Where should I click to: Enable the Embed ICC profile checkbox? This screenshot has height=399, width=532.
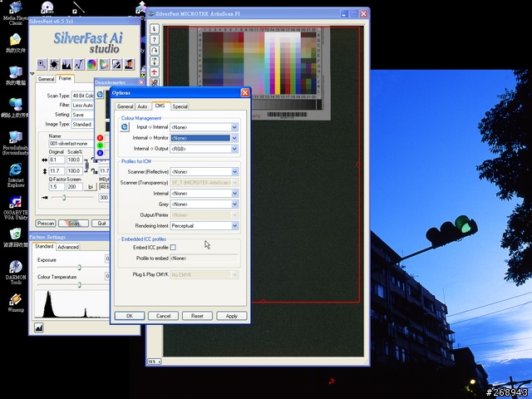click(173, 248)
